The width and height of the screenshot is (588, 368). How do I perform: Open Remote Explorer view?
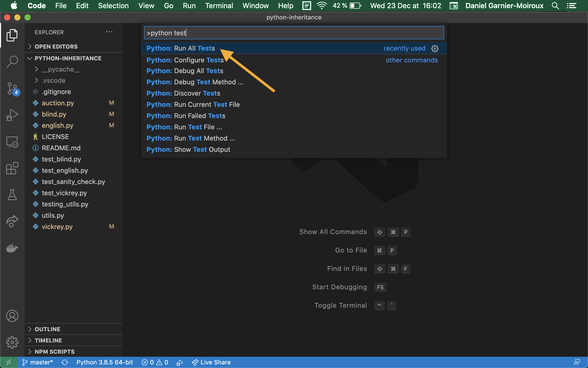tap(12, 142)
